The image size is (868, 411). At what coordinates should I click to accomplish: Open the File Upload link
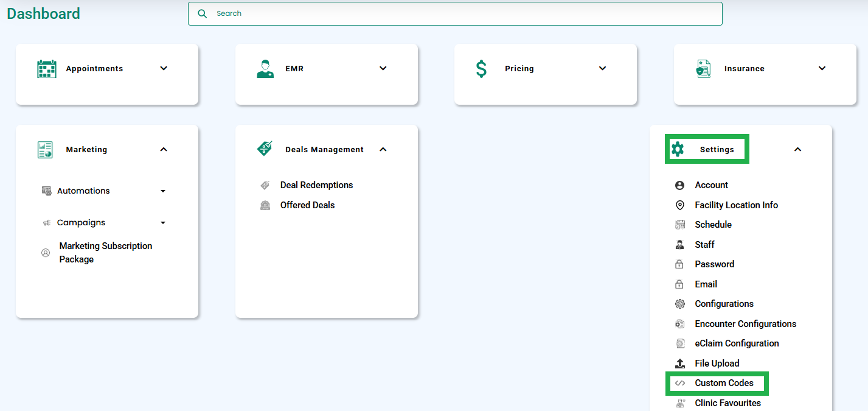click(717, 364)
